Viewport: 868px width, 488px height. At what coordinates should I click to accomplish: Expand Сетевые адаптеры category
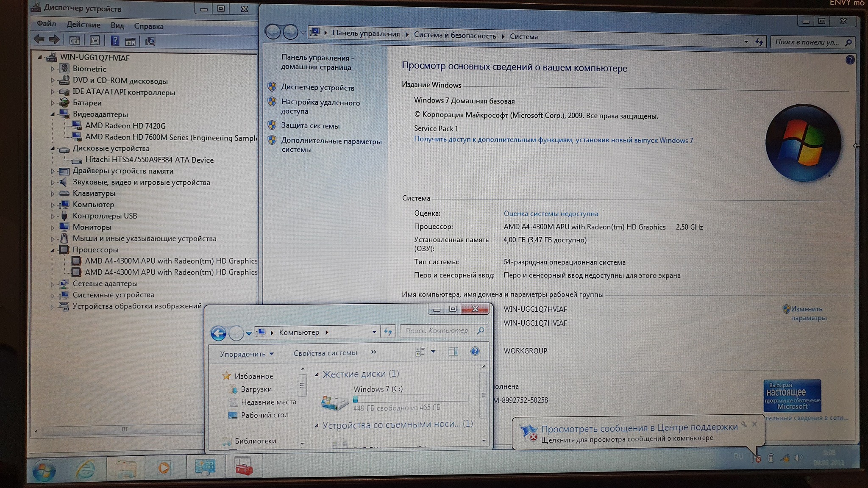pyautogui.click(x=53, y=284)
